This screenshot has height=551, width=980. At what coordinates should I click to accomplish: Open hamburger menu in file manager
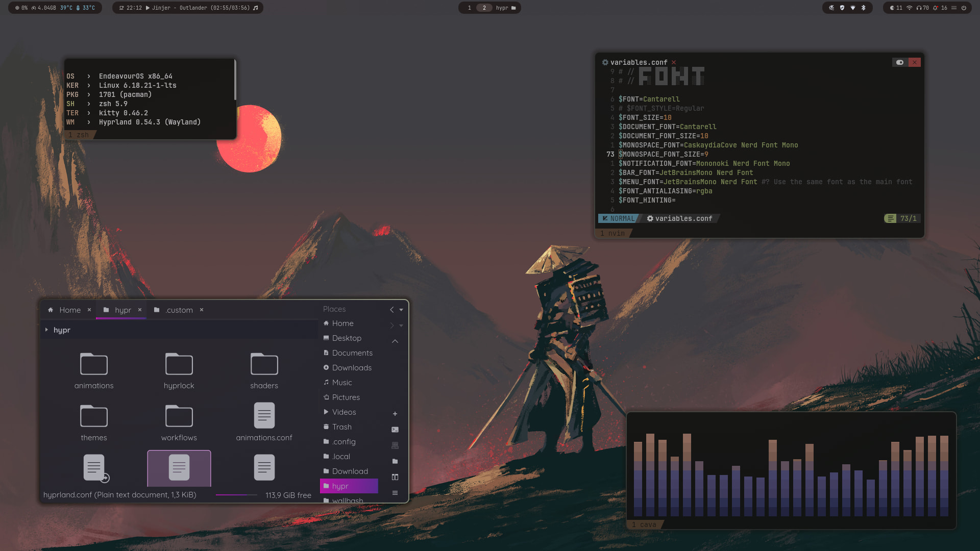point(395,493)
